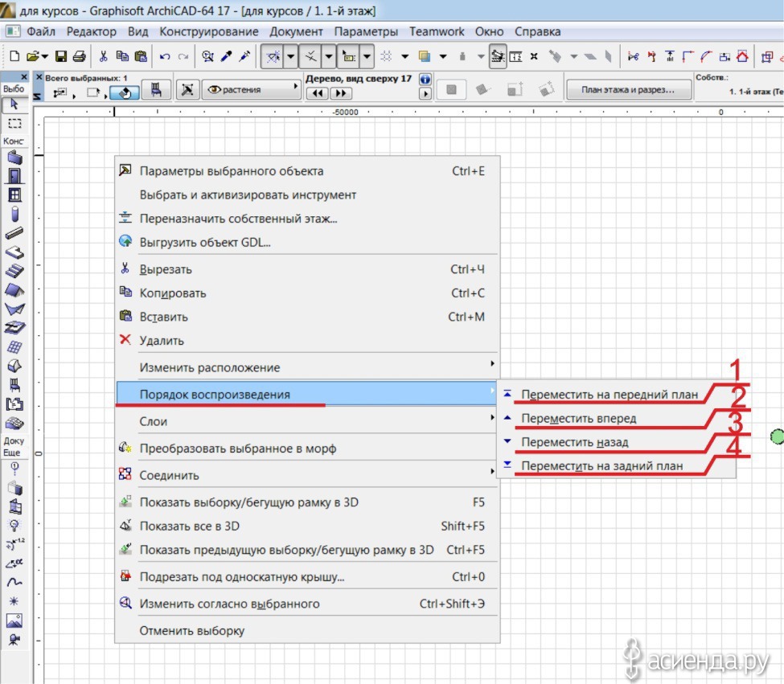Select the Lamp tool
The image size is (784, 684).
point(14,525)
